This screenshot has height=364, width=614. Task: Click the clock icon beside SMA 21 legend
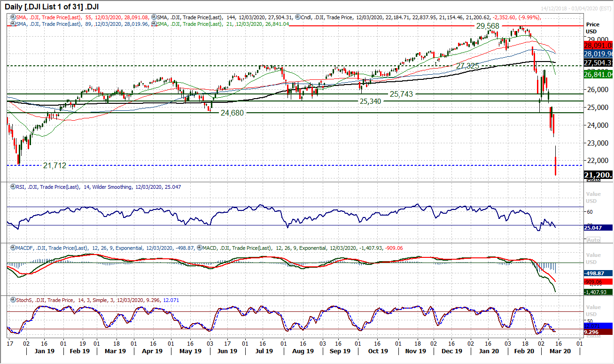pos(154,23)
